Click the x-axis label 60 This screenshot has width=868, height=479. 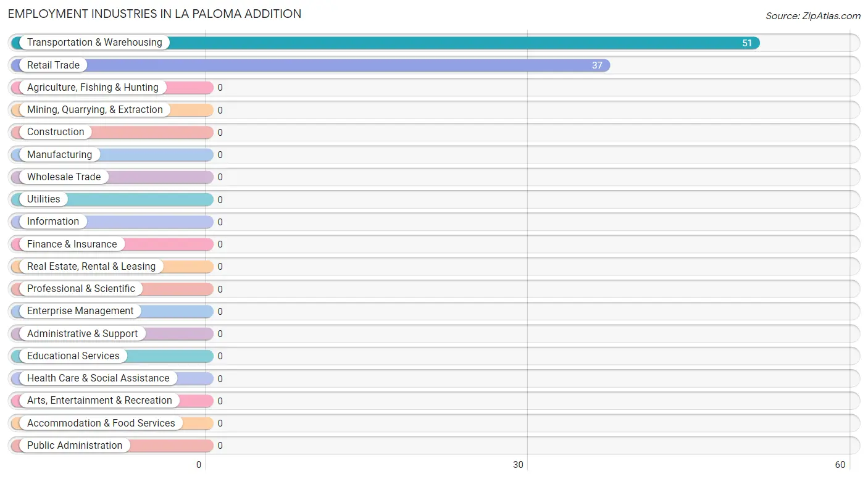point(840,465)
